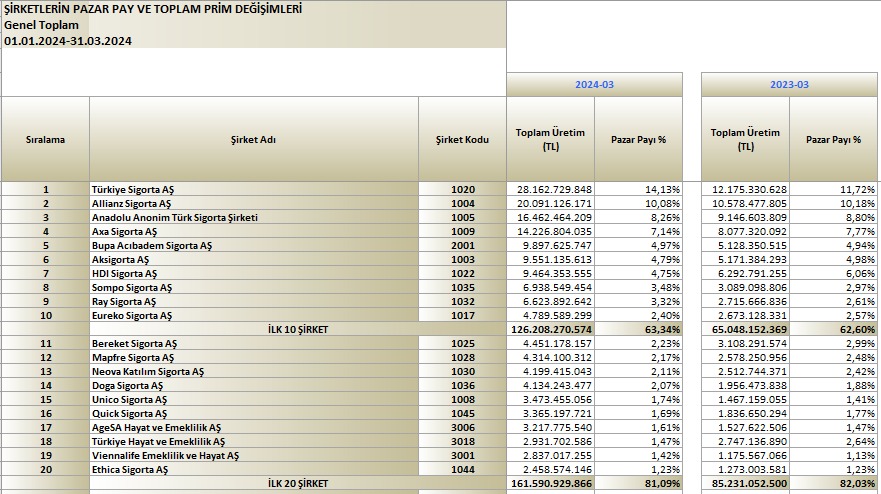The height and width of the screenshot is (494, 881).
Task: Select the 'Aksigorta AŞ' cell
Action: [253, 260]
